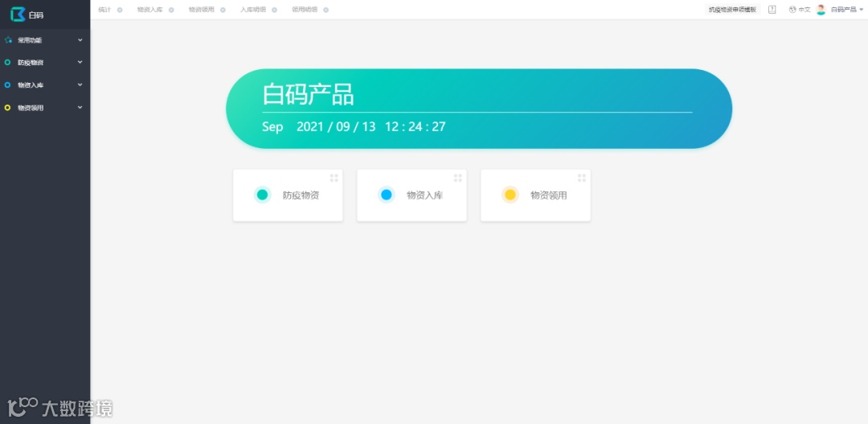Image resolution: width=868 pixels, height=424 pixels.
Task: Switch to the 物资入库 tab
Action: click(x=150, y=10)
